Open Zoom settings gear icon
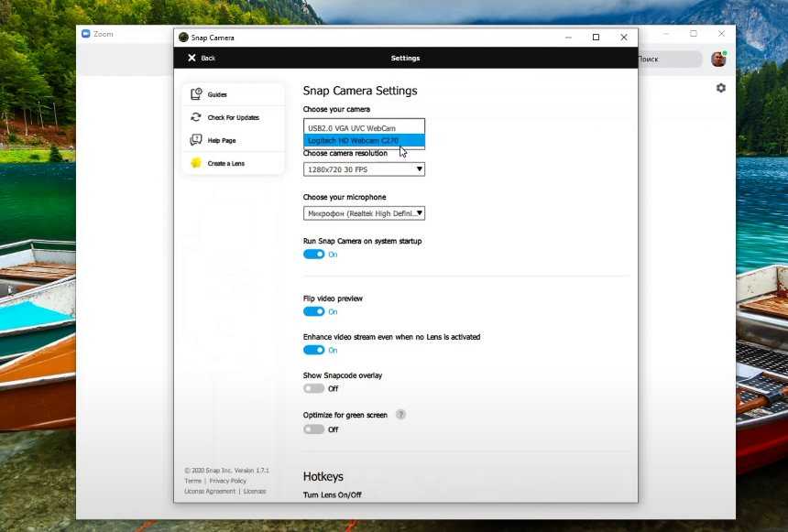788x532 pixels. coord(721,88)
